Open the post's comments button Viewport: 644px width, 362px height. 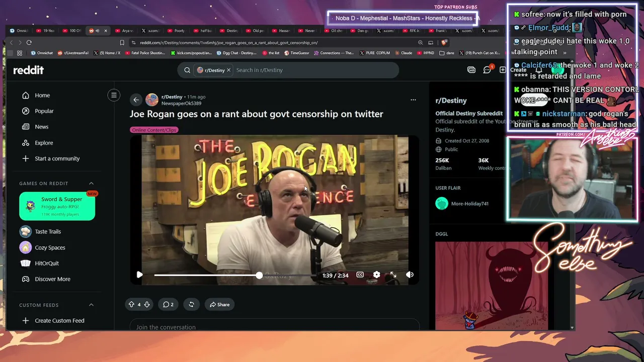[x=168, y=304]
